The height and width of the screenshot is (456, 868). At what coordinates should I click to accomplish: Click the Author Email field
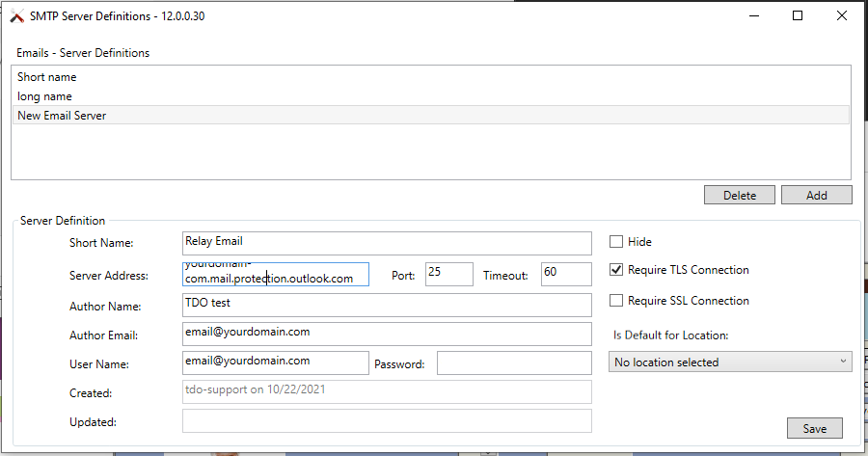(386, 333)
